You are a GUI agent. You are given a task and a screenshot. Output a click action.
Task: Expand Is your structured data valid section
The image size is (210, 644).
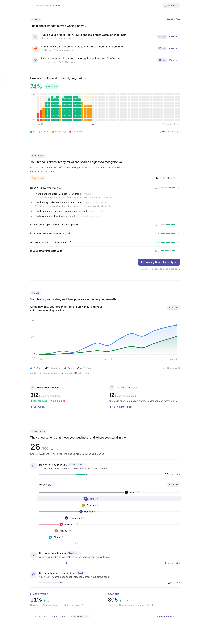point(178,251)
